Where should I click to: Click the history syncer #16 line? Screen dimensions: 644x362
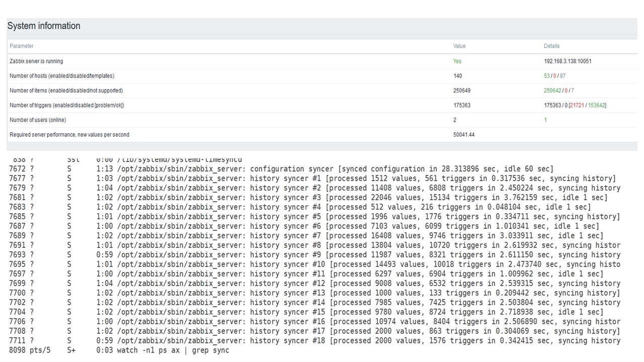click(x=314, y=322)
